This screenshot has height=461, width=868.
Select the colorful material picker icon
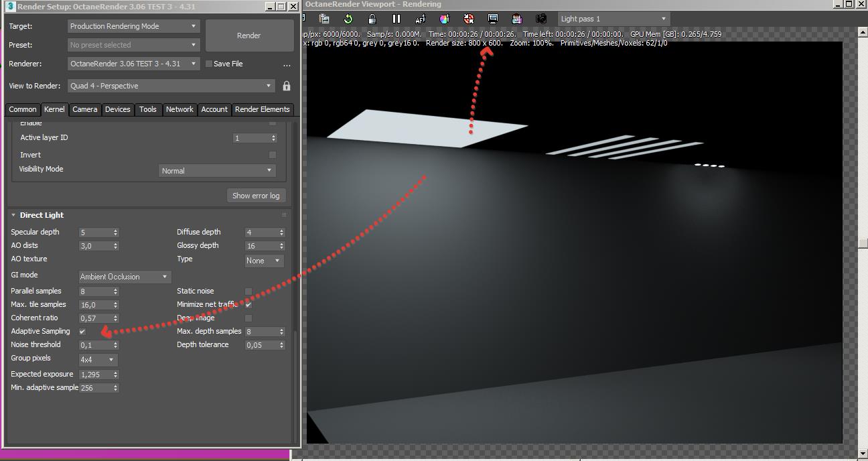444,19
